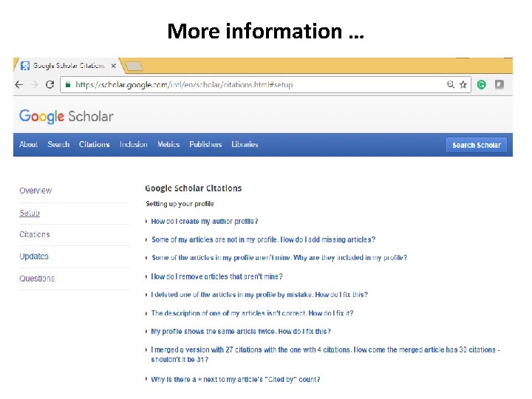Viewport: 532px width, 399px height.
Task: Go to Questions in sidebar
Action: coord(37,279)
